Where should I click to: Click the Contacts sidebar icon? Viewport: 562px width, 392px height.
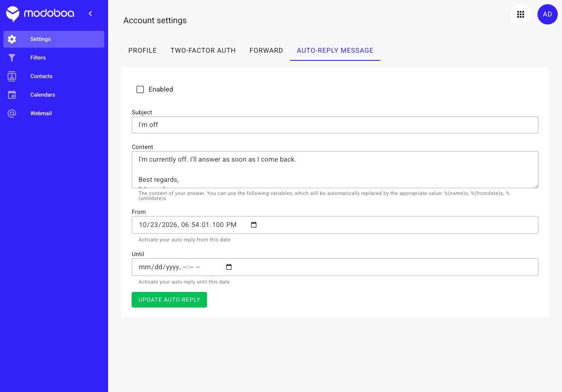[12, 76]
